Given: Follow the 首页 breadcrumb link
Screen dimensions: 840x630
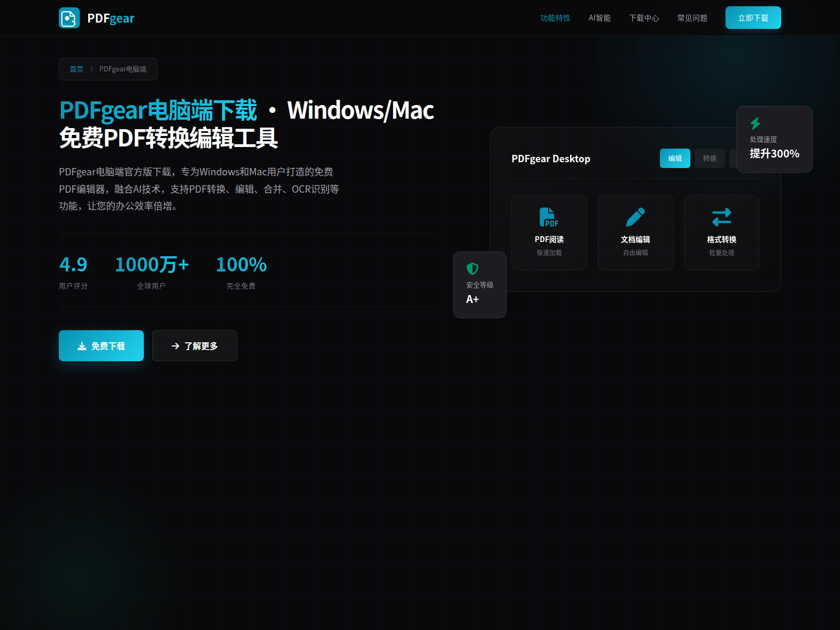Looking at the screenshot, I should [x=77, y=69].
